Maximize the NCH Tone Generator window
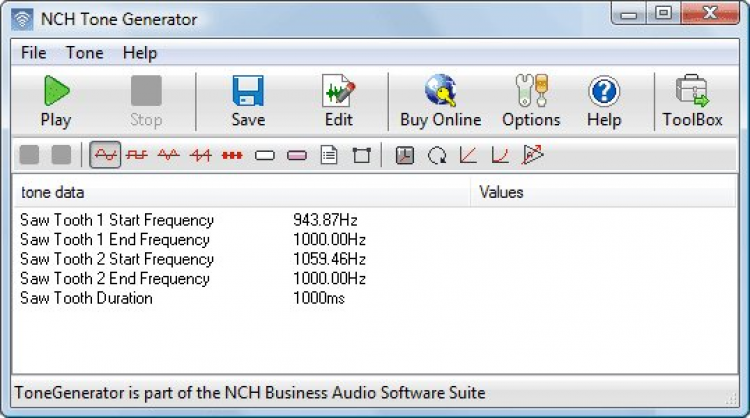Viewport: 750px width, 418px height. [663, 13]
